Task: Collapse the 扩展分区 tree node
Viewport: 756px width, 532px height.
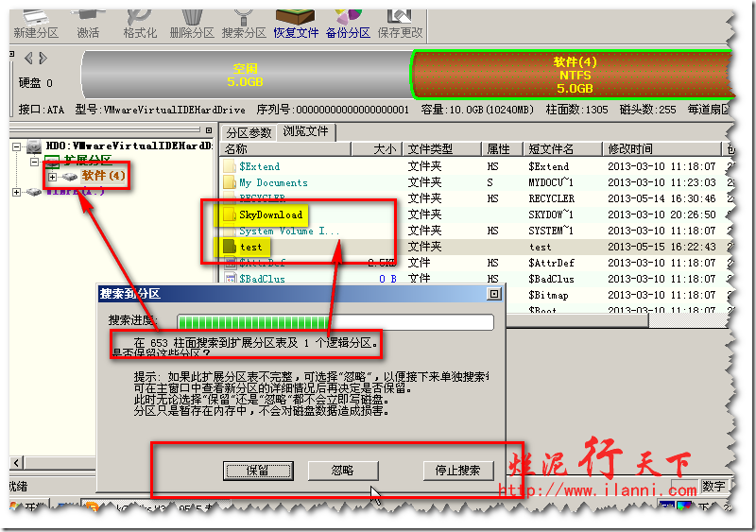Action: [x=35, y=162]
